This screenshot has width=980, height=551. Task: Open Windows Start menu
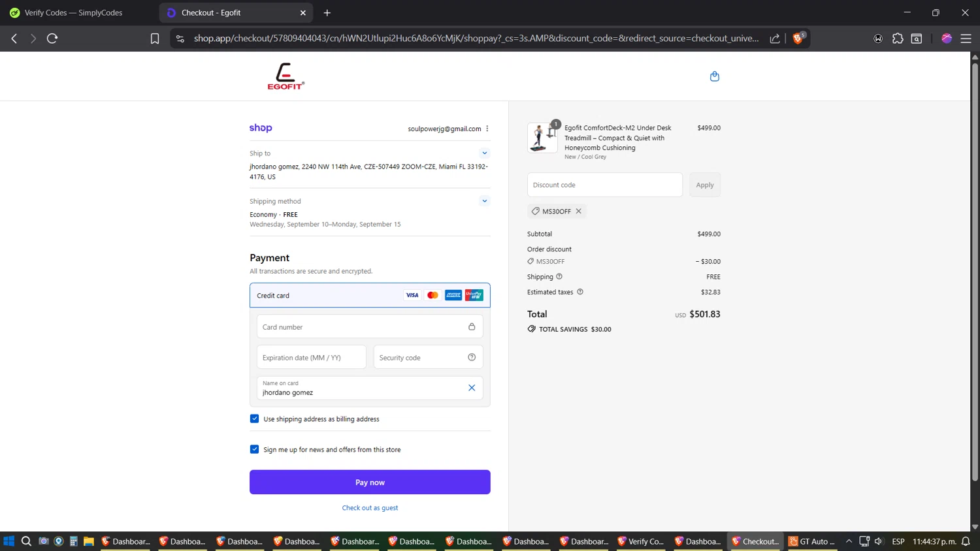click(x=8, y=541)
